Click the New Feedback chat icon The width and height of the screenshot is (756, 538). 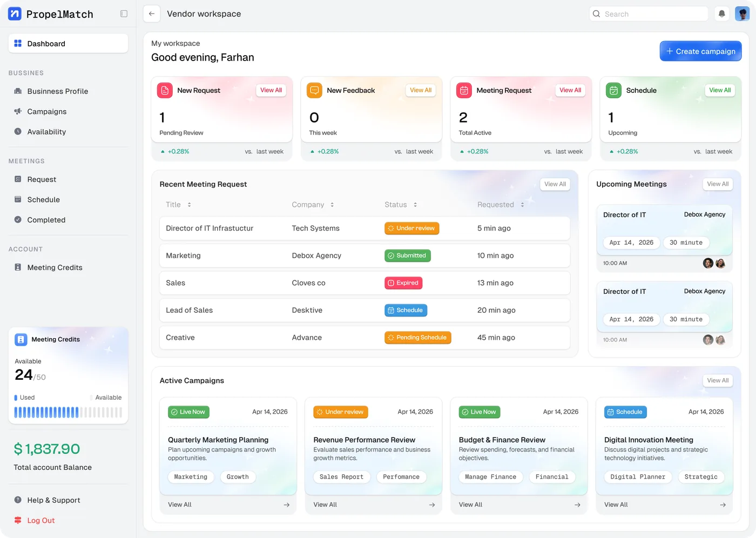tap(314, 90)
